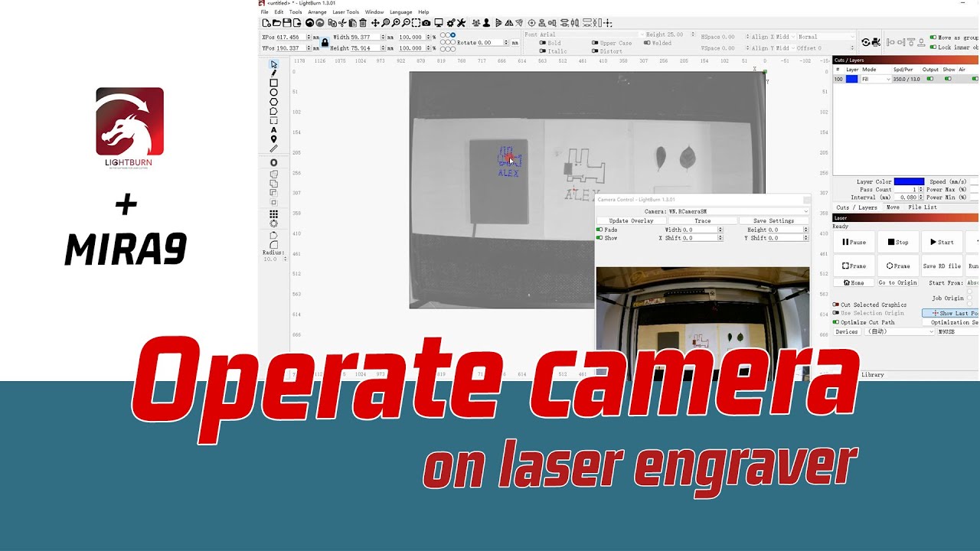Select the Measure ruler tool

(273, 148)
